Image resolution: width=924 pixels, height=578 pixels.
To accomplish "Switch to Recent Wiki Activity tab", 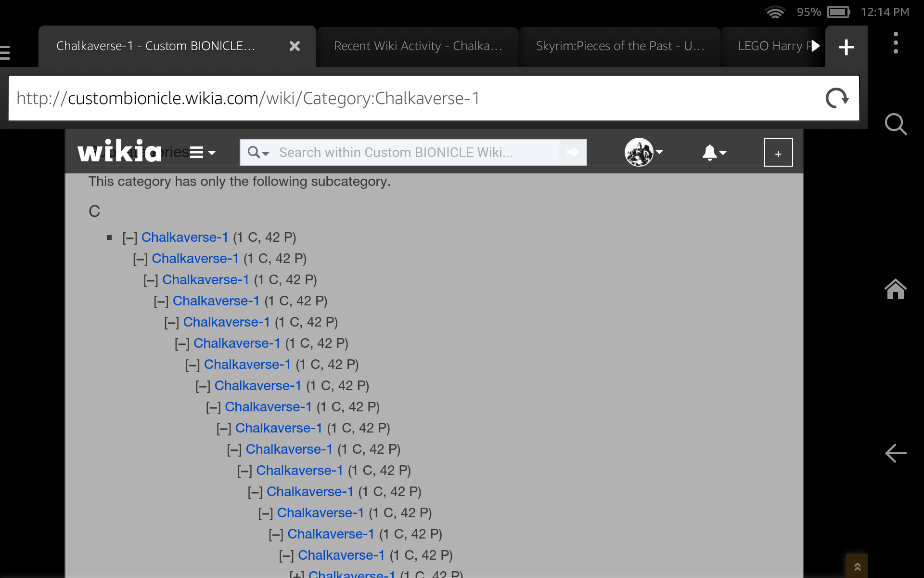I will point(417,46).
